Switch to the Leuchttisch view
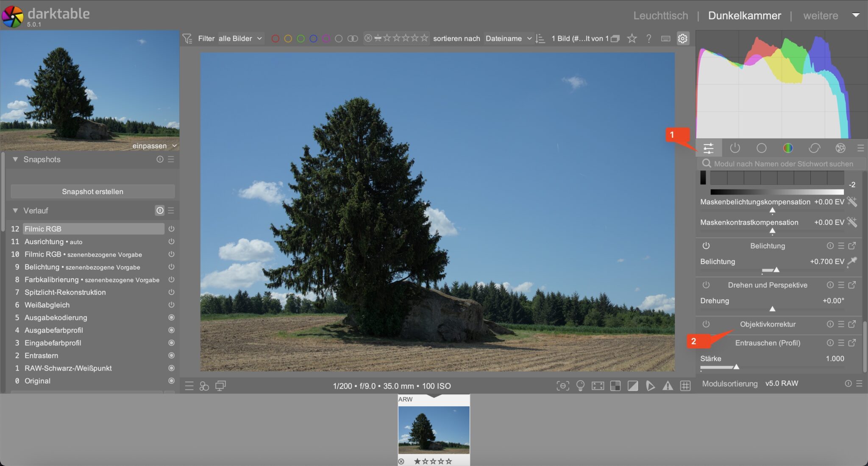Viewport: 868px width, 466px height. point(660,15)
